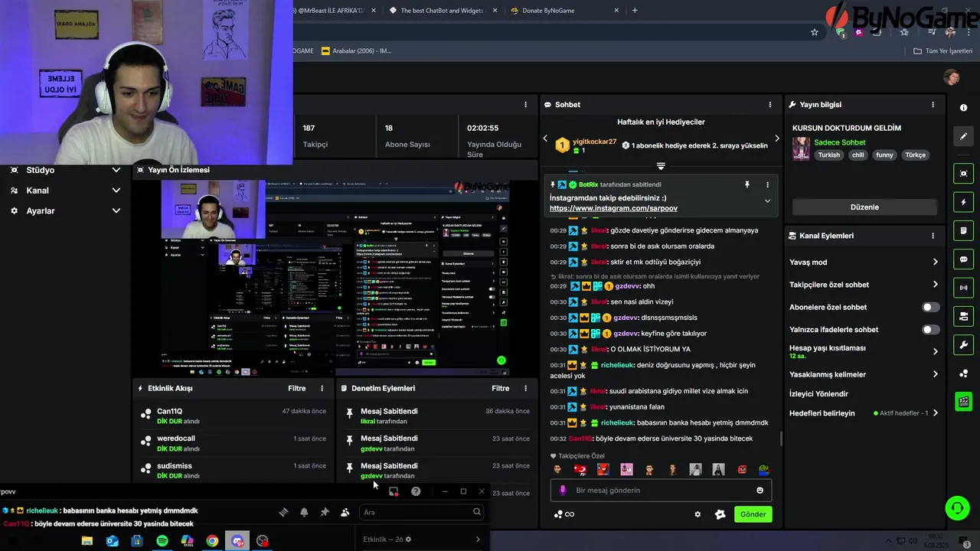Click the chat panel scrollbar

[x=781, y=439]
